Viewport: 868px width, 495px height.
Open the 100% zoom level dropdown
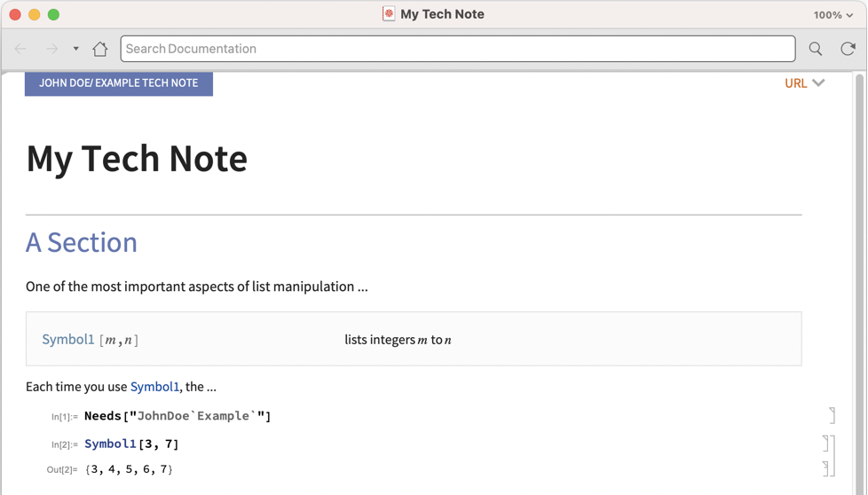pyautogui.click(x=832, y=15)
